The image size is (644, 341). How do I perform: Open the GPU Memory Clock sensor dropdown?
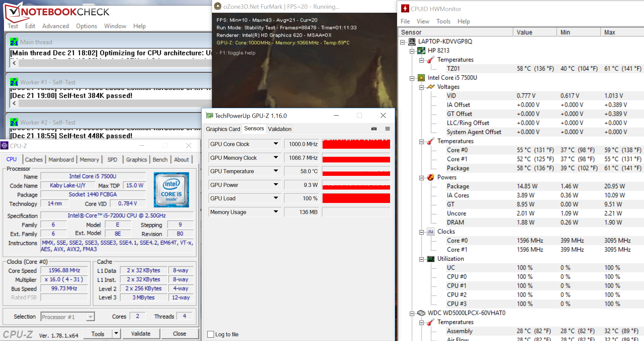coord(276,157)
